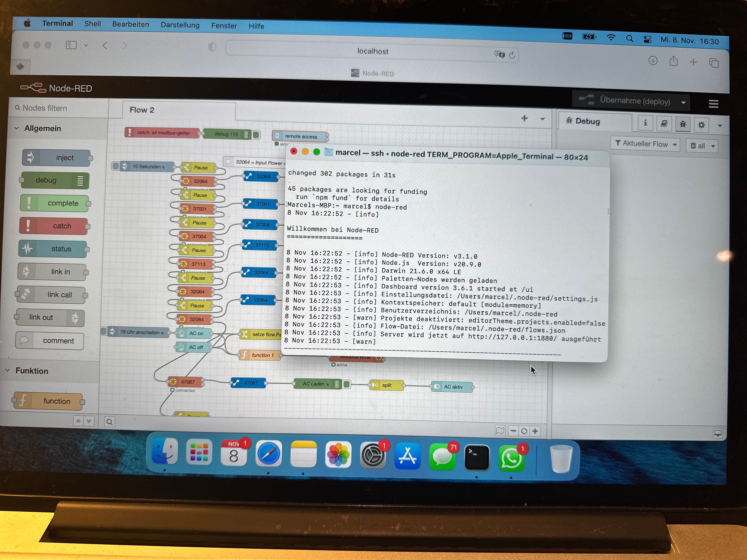Viewport: 747px width, 560px height.
Task: Toggle the navigator map icon
Action: pos(500,430)
